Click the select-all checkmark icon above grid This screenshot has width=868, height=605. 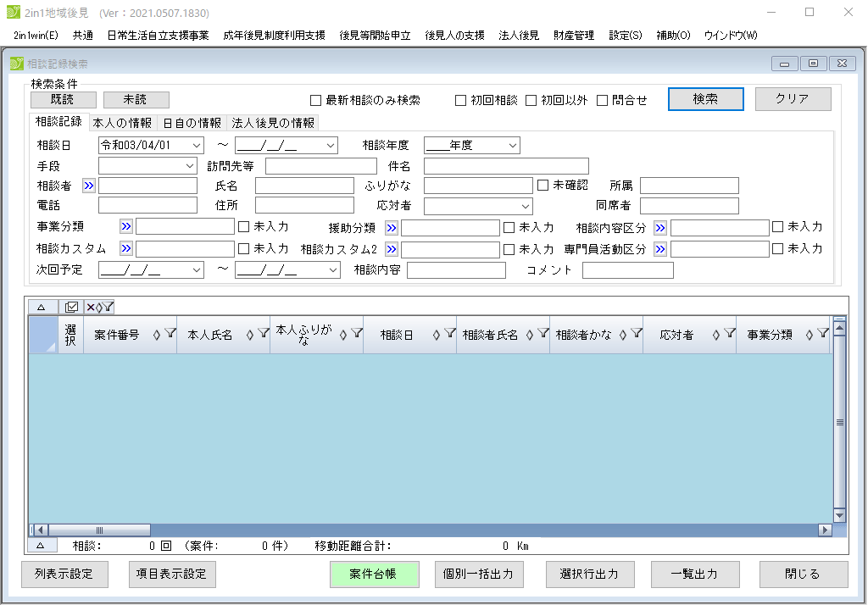point(71,307)
